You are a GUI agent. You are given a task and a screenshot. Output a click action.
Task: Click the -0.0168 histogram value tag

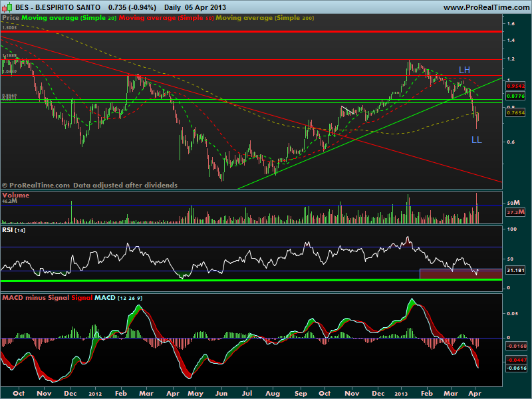pyautogui.click(x=516, y=346)
